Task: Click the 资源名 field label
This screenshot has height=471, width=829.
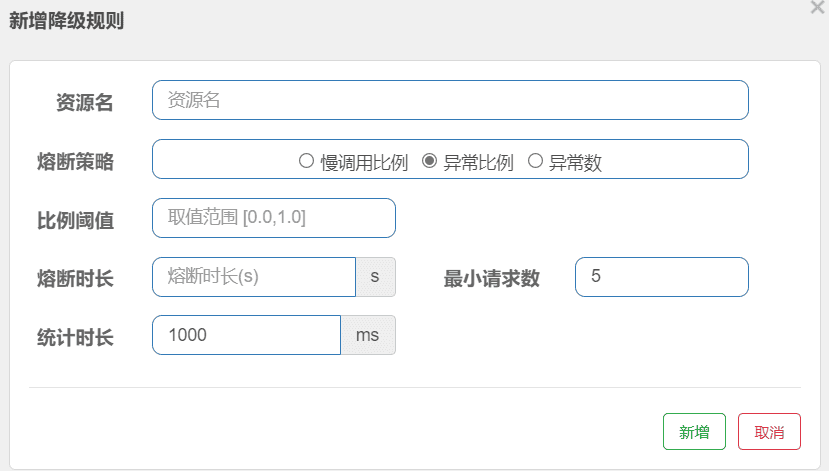Action: 84,102
